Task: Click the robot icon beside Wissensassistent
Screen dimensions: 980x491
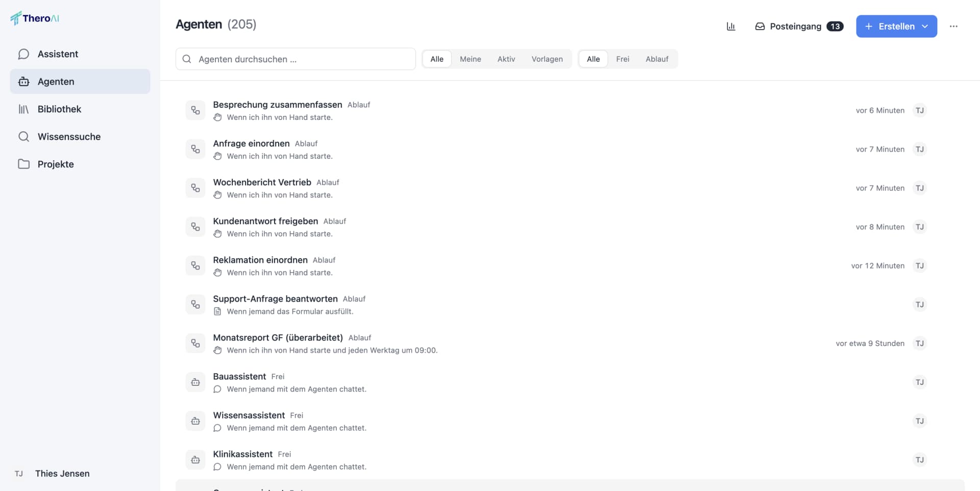Action: pos(195,421)
